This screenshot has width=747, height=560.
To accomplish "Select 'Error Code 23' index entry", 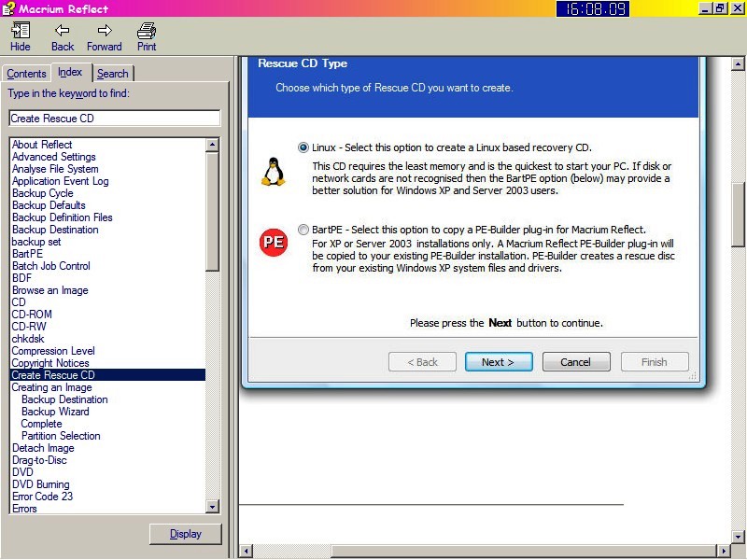I will pyautogui.click(x=42, y=497).
